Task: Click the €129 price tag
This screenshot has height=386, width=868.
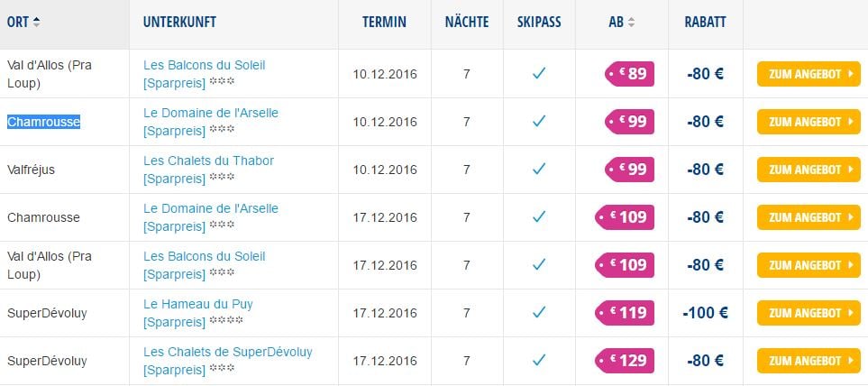Action: click(x=625, y=361)
